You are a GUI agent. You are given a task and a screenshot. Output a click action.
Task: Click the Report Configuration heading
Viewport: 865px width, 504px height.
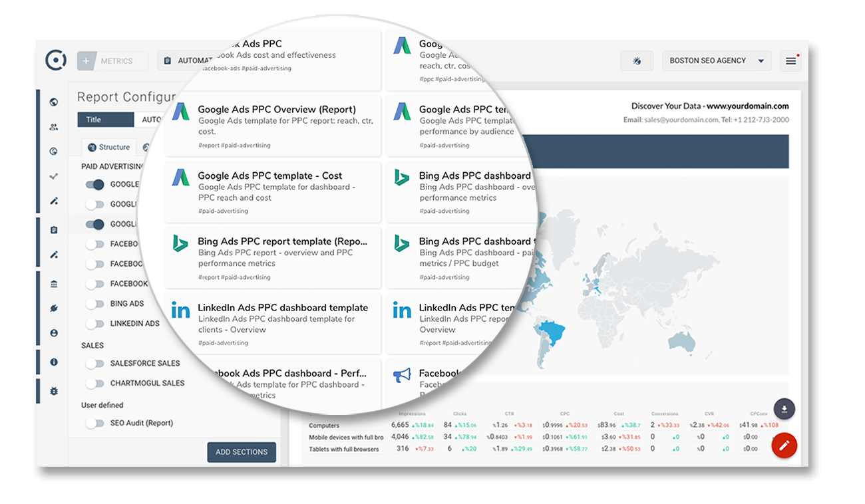(x=126, y=97)
